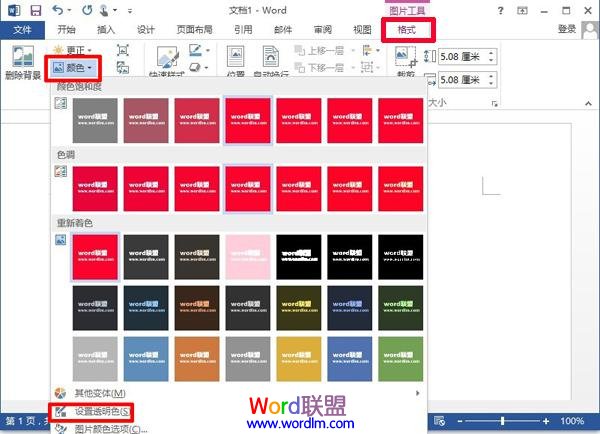This screenshot has width=600, height=434.
Task: Collapse the ribbon with the chevron
Action: tap(588, 103)
